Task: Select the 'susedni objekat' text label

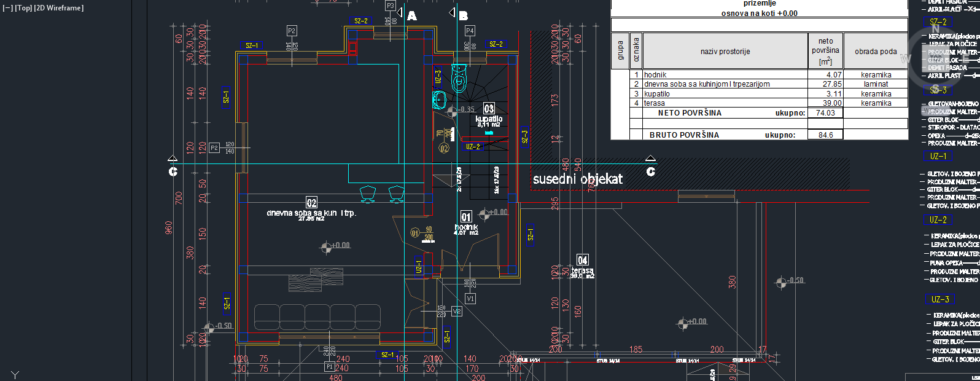Action: [577, 179]
